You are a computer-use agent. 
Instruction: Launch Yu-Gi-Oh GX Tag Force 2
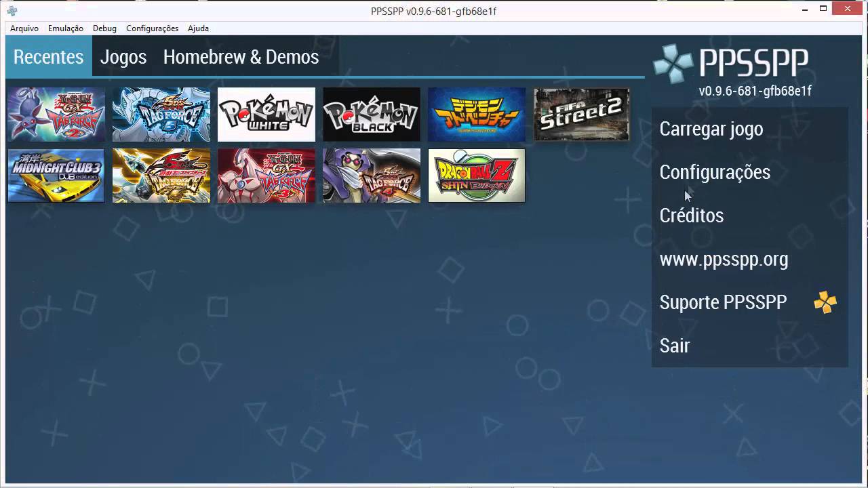pos(56,114)
